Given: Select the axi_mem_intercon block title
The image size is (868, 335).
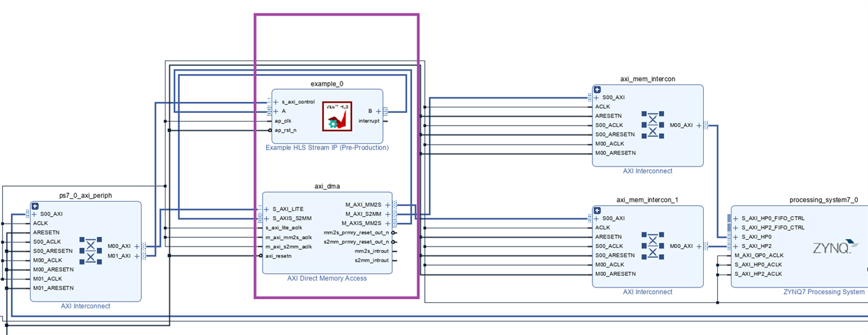Looking at the screenshot, I should tap(647, 79).
